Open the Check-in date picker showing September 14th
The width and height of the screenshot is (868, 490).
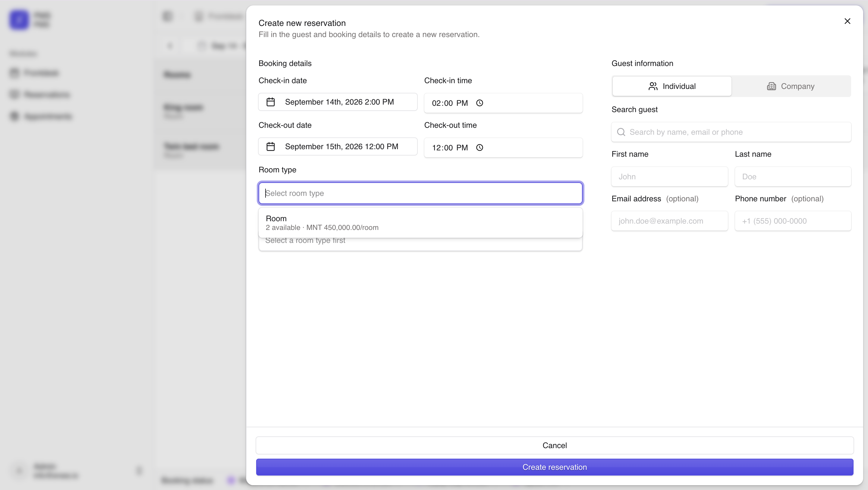[338, 102]
